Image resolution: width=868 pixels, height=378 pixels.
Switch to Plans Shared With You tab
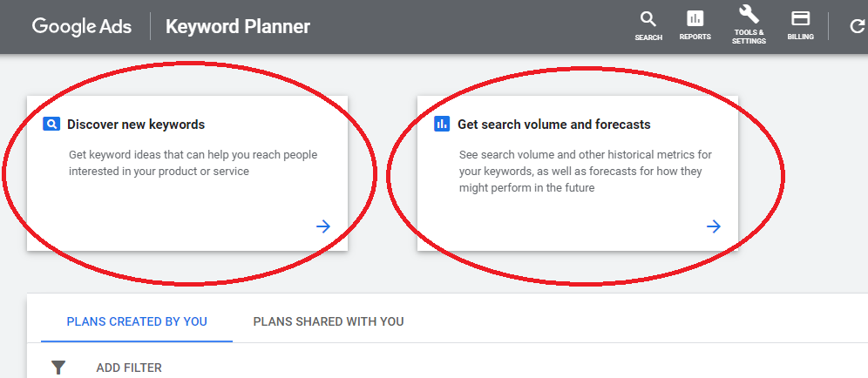click(x=329, y=321)
